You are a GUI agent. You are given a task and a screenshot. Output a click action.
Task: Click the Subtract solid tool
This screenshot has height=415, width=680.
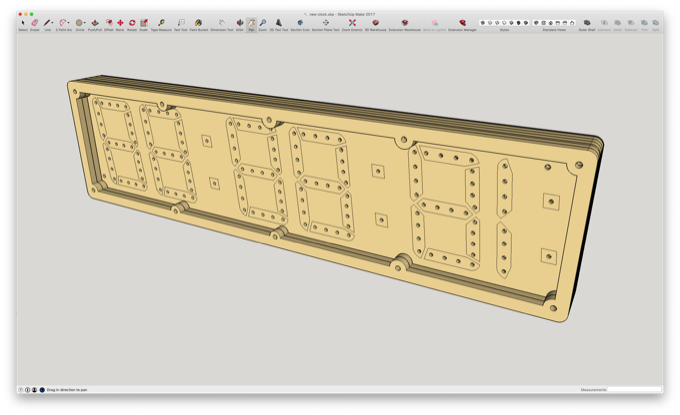click(631, 23)
